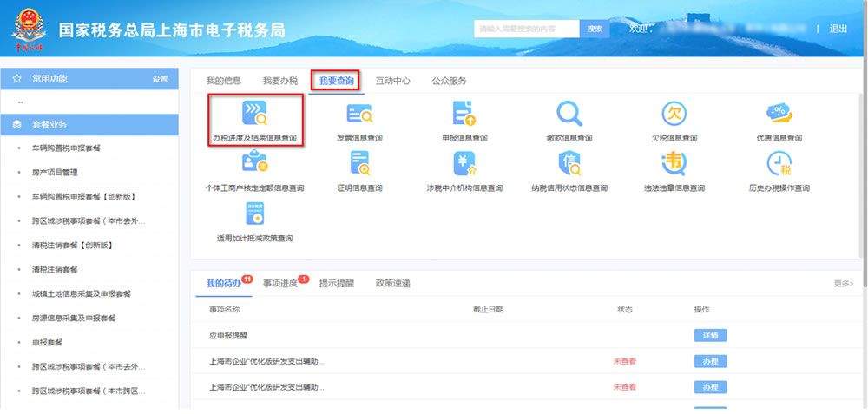Viewport: 868px width, 414px height.
Task: Switch to 互动中心 tab
Action: click(392, 81)
